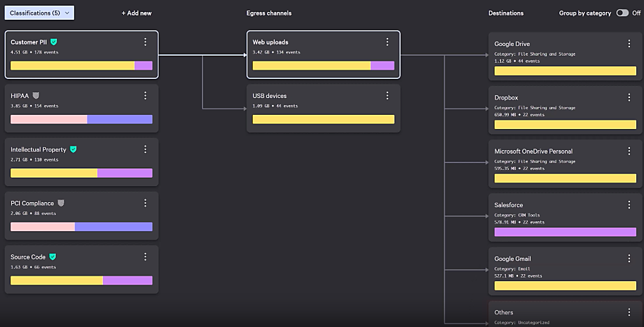Click the HIPAA striped shield icon
Image resolution: width=644 pixels, height=327 pixels.
[36, 96]
